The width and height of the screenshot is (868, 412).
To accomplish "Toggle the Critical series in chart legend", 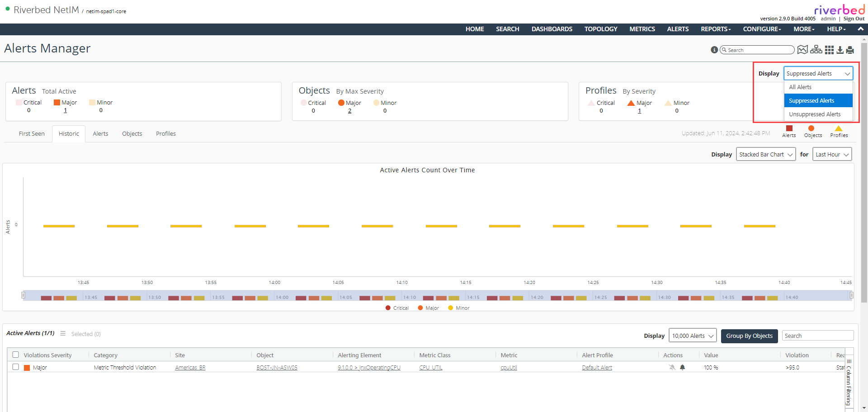I will pos(396,308).
